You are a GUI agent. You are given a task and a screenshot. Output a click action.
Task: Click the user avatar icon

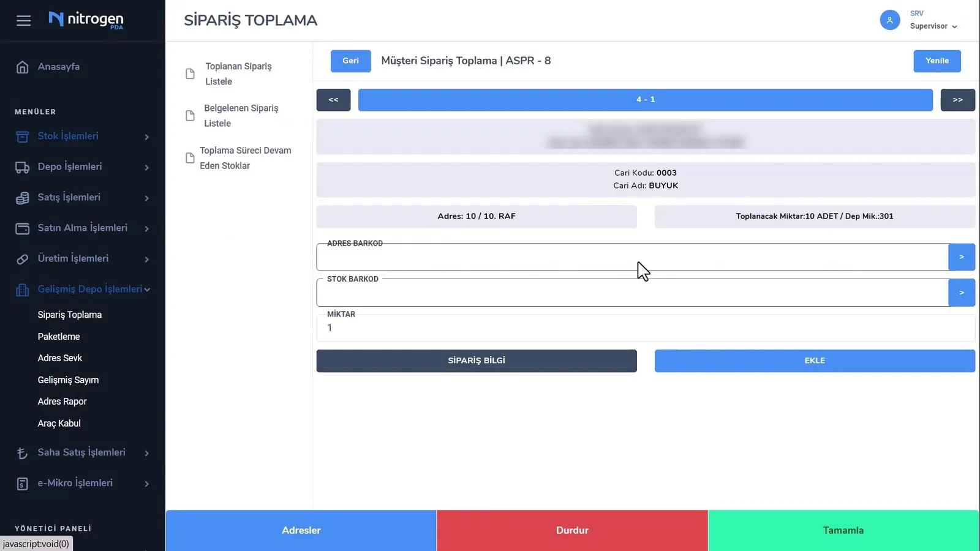coord(889,20)
